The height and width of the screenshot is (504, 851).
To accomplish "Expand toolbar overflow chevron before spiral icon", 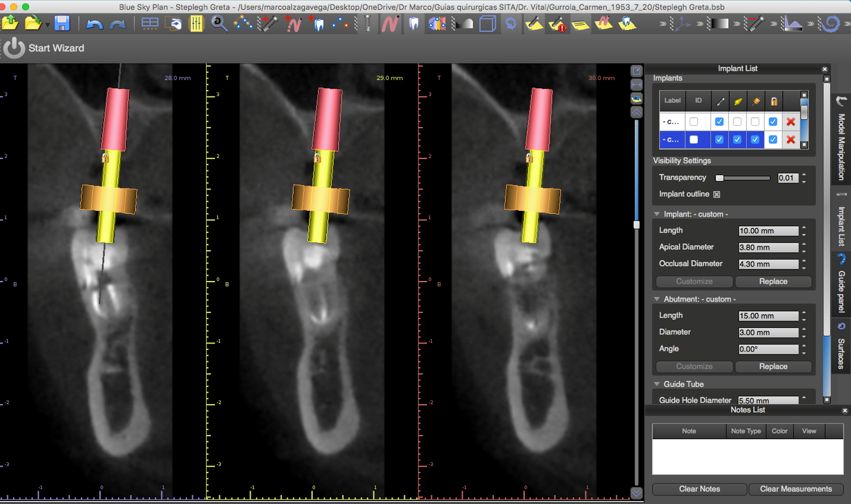I will (811, 24).
